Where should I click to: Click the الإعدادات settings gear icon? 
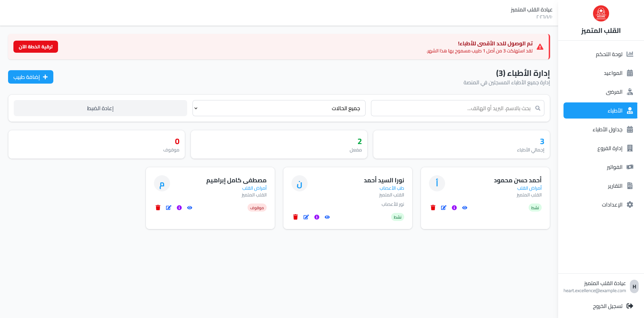point(630,205)
